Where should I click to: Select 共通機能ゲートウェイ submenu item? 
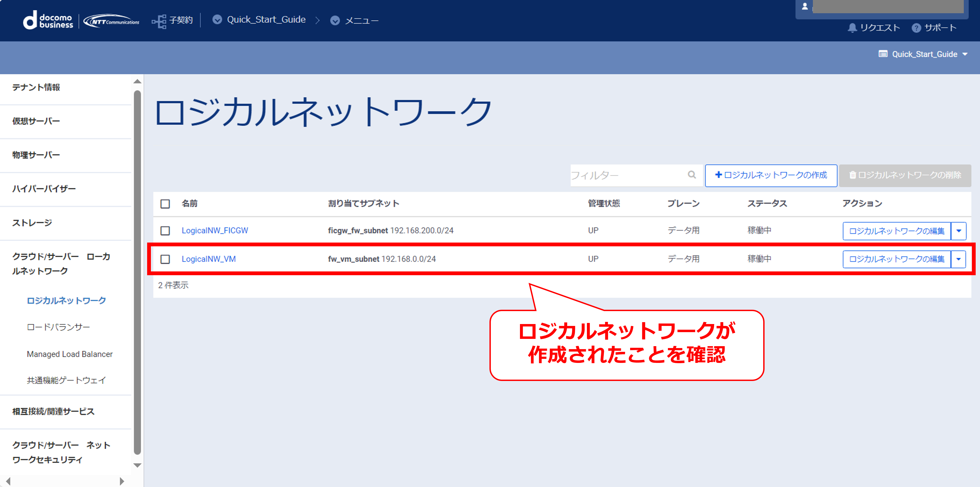66,380
